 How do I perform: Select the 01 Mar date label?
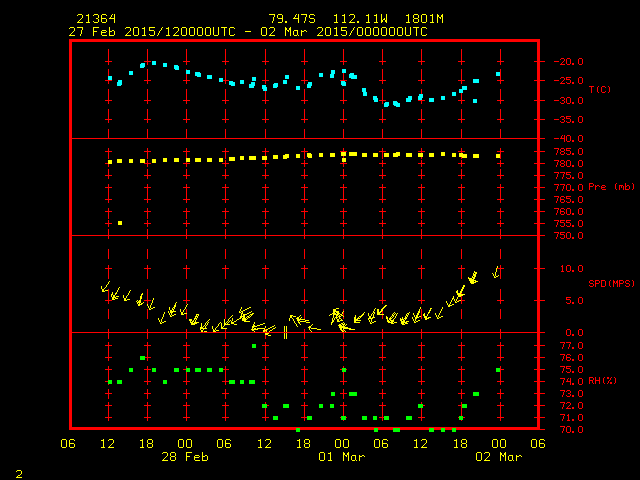(x=342, y=456)
